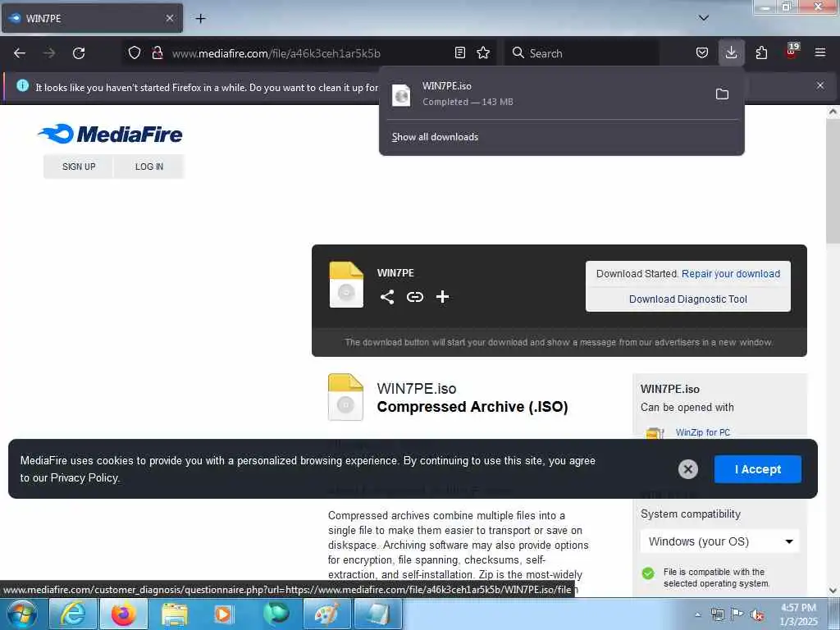Toggle reader view in address bar
The image size is (840, 630).
click(x=459, y=52)
